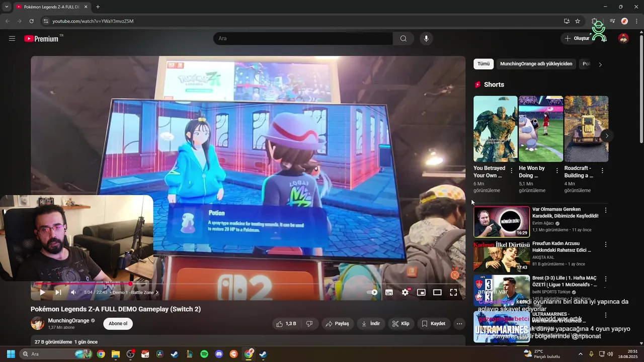This screenshot has width=644, height=362.
Task: Open 'Freud'un Kadın Arzusu' video title
Action: pyautogui.click(x=561, y=247)
